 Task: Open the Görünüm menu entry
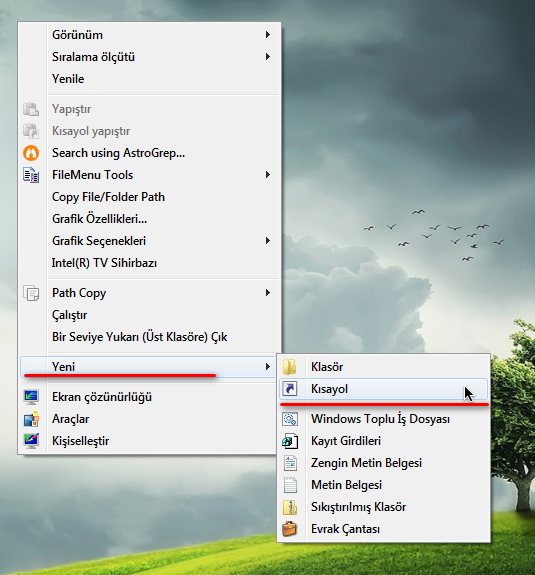[150, 35]
